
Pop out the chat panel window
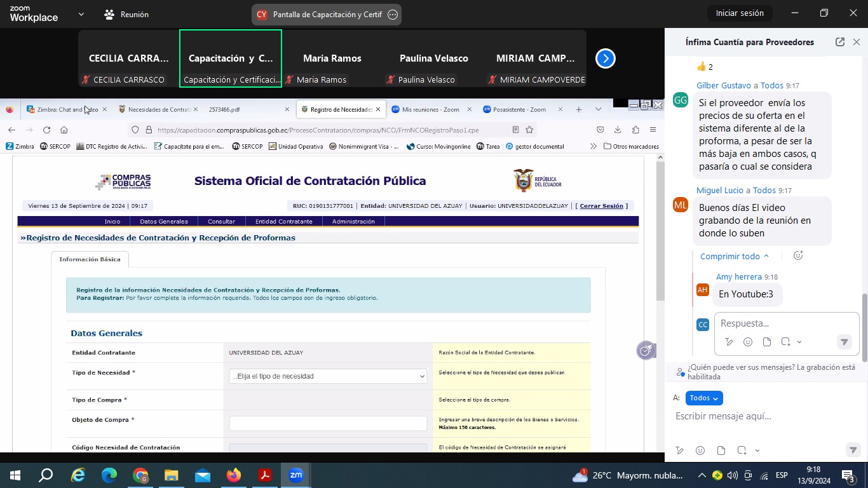pyautogui.click(x=839, y=42)
